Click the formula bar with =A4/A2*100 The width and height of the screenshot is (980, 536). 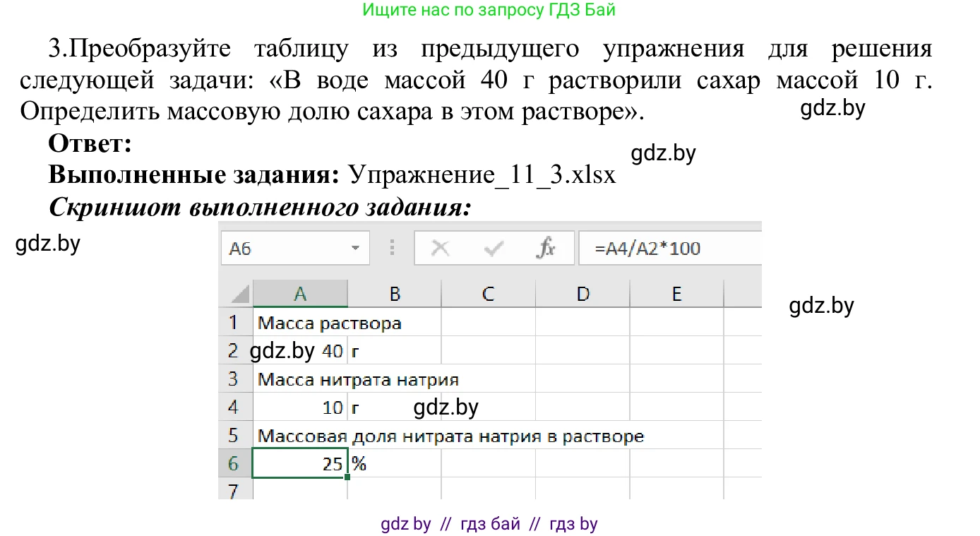click(669, 249)
